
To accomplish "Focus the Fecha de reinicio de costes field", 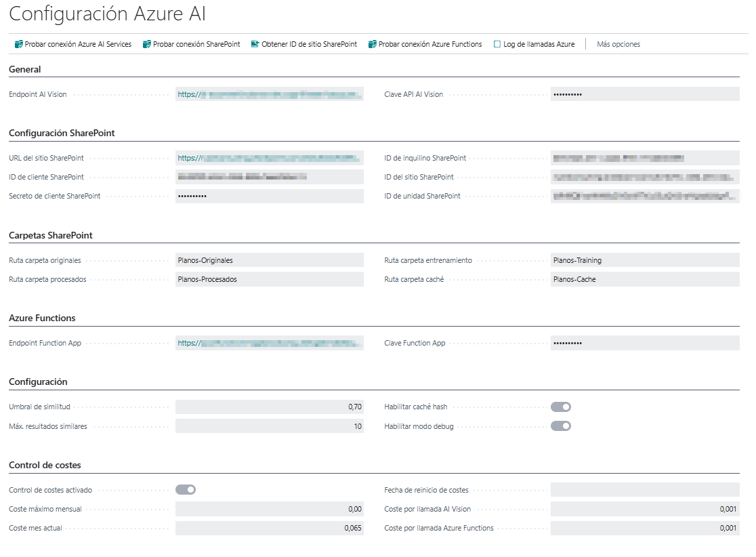I will tap(645, 490).
